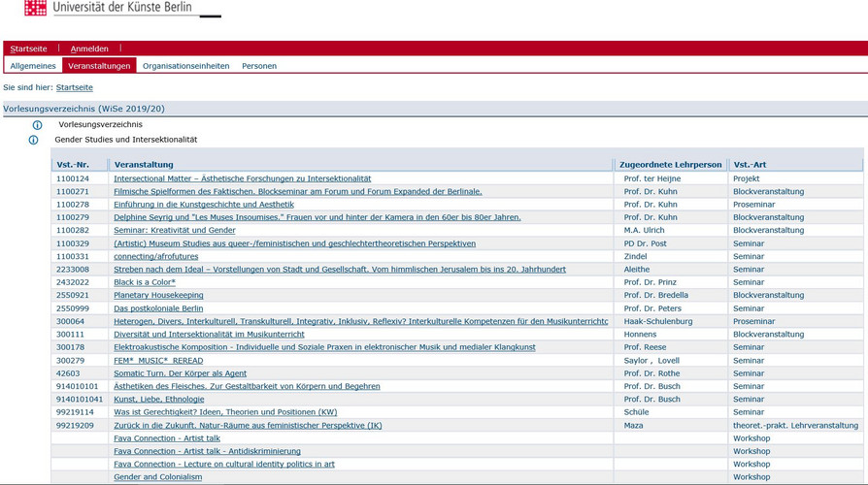Open Heterogen, Divers, Interkulturell course link
Viewport: 868px width, 485px height.
[x=361, y=321]
